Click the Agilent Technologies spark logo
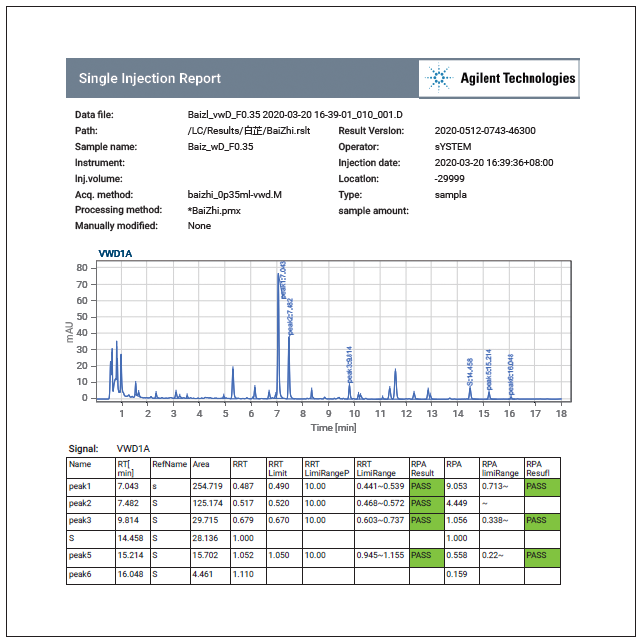This screenshot has width=641, height=642. coord(439,77)
